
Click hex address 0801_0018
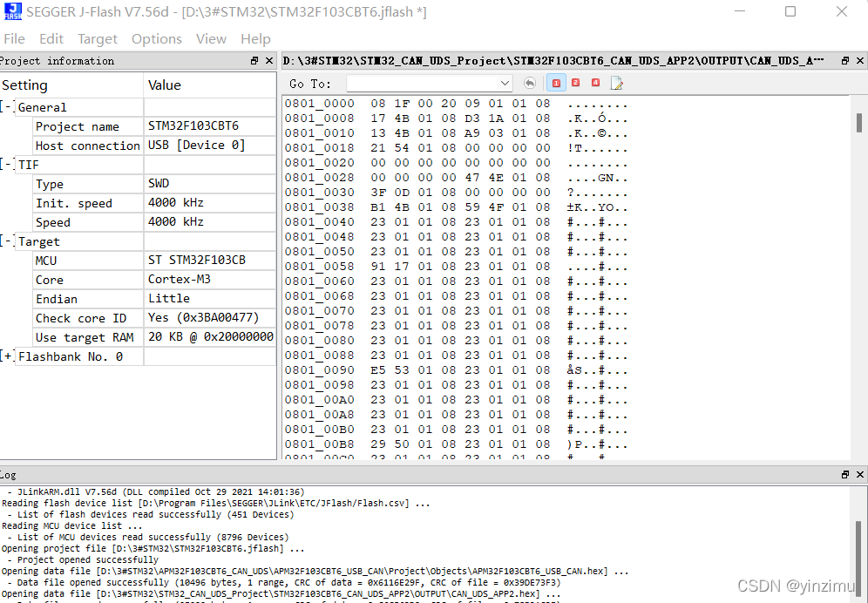tap(320, 148)
